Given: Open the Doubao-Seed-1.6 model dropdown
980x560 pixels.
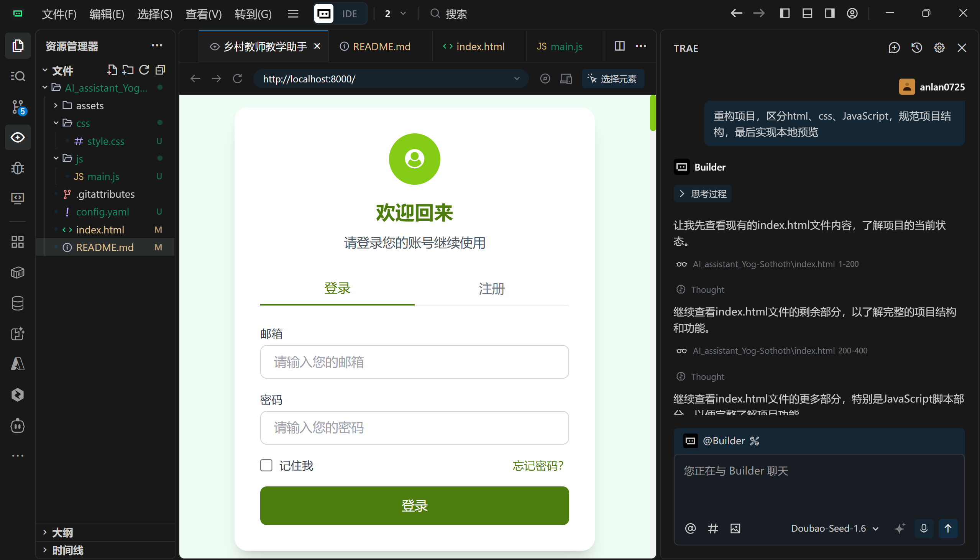Looking at the screenshot, I should point(834,529).
